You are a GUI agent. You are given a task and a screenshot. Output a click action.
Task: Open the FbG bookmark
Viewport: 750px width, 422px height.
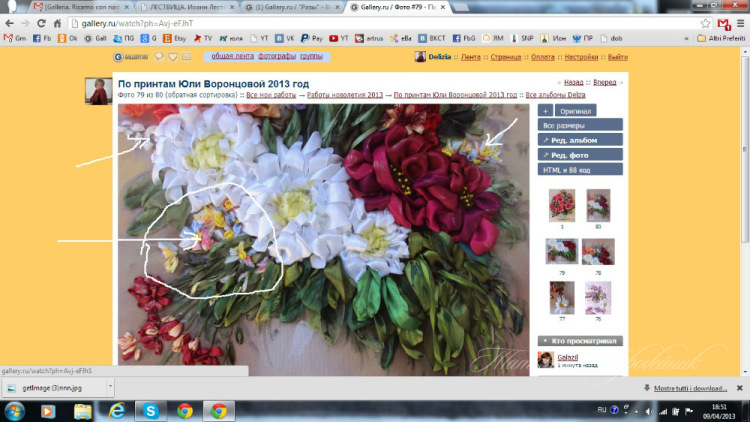(464, 38)
